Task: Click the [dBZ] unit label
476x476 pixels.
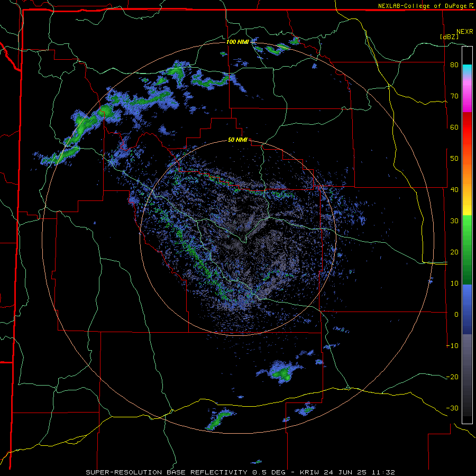Action: click(449, 36)
